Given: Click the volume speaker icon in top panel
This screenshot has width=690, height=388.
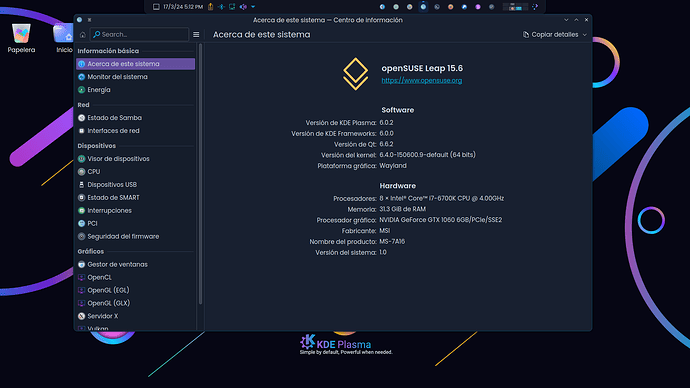Looking at the screenshot, I should pyautogui.click(x=243, y=7).
